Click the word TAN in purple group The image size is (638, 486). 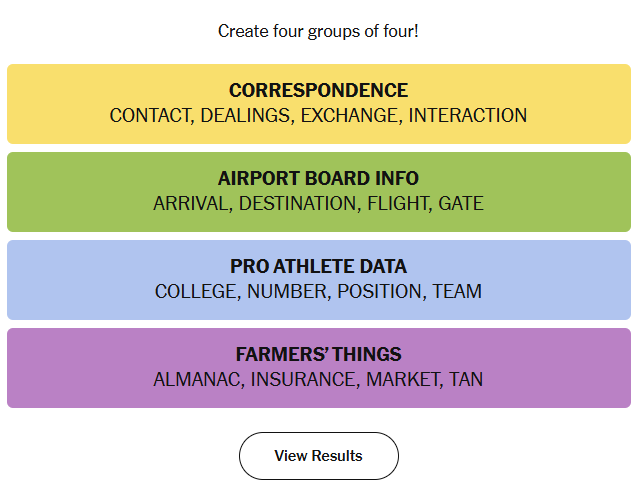[466, 379]
